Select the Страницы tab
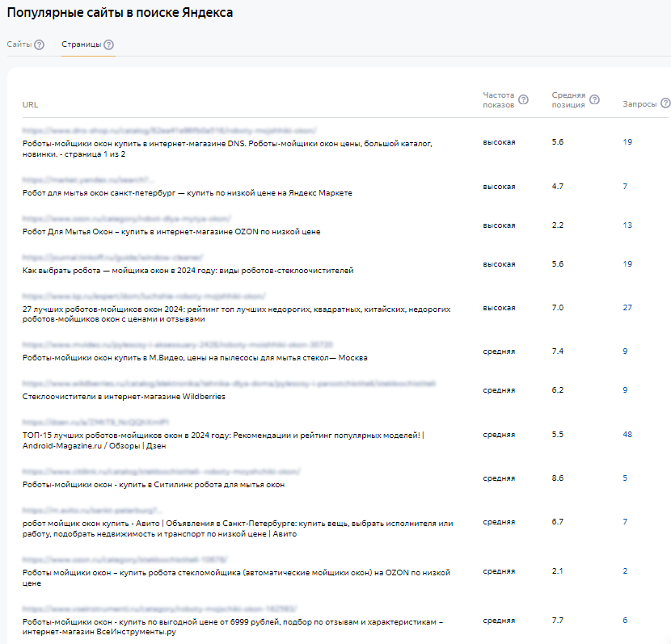The width and height of the screenshot is (671, 644). click(x=82, y=45)
